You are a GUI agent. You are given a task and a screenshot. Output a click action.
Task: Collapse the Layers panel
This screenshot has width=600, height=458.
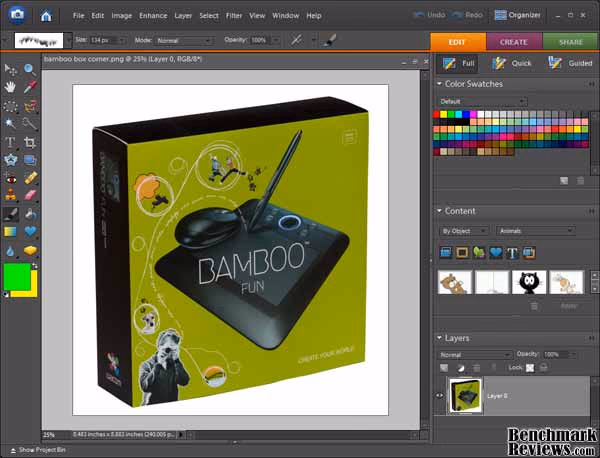pyautogui.click(x=439, y=337)
